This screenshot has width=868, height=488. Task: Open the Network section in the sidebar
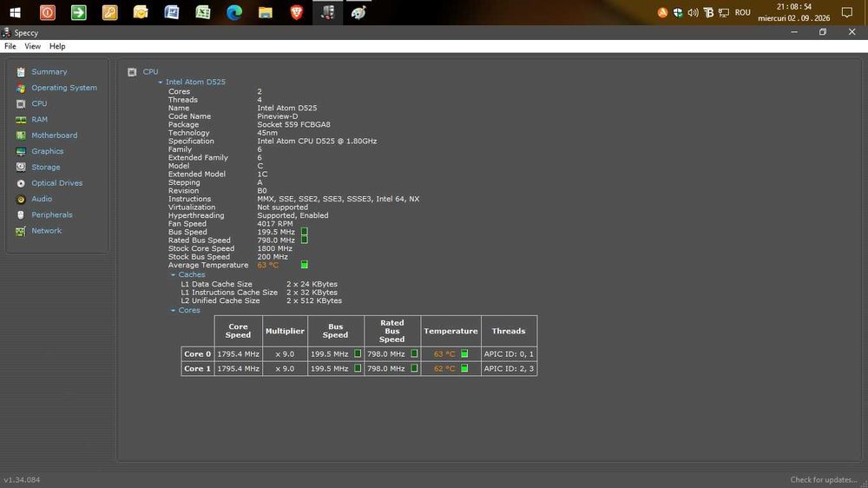coord(46,230)
